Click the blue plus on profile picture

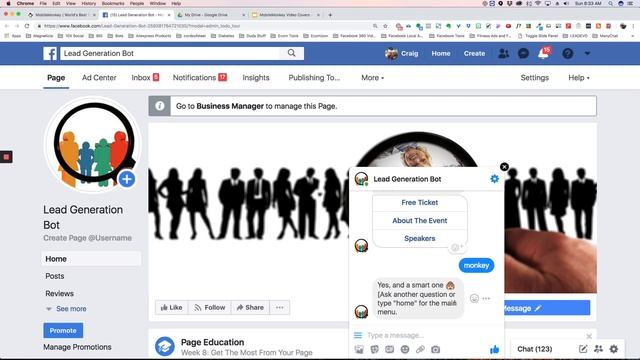pyautogui.click(x=127, y=179)
